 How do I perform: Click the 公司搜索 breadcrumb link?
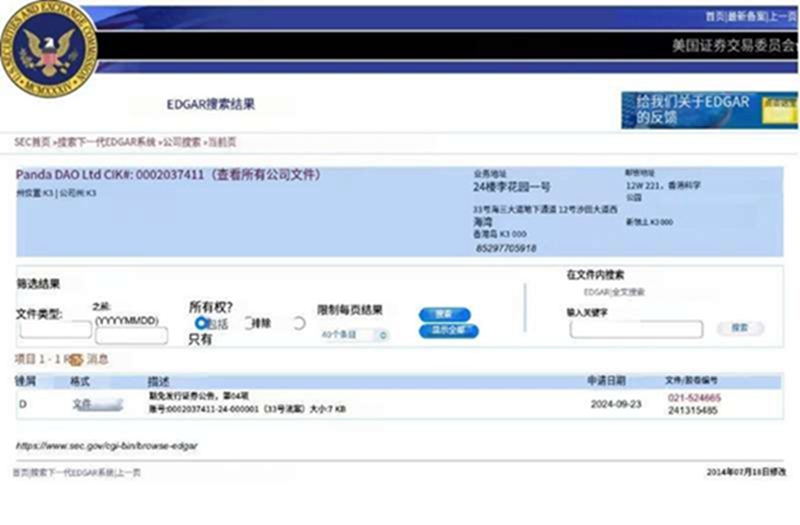182,142
